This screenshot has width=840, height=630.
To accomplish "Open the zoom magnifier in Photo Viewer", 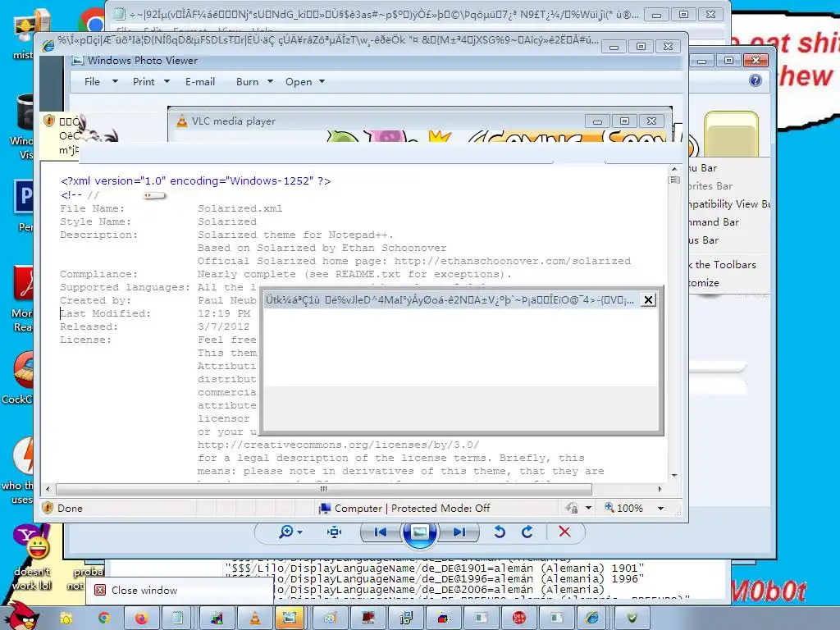I will [290, 532].
